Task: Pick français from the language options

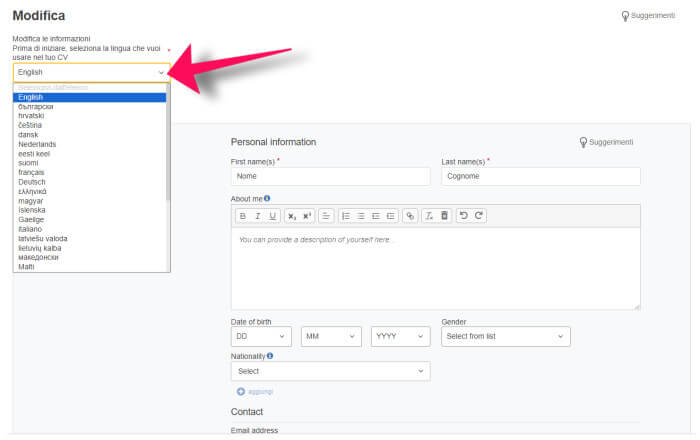Action: tap(31, 172)
